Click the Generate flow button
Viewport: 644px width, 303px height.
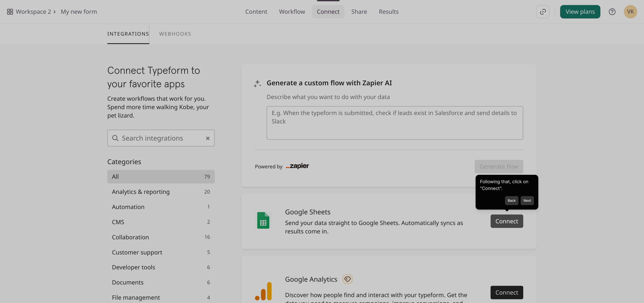[x=499, y=167]
